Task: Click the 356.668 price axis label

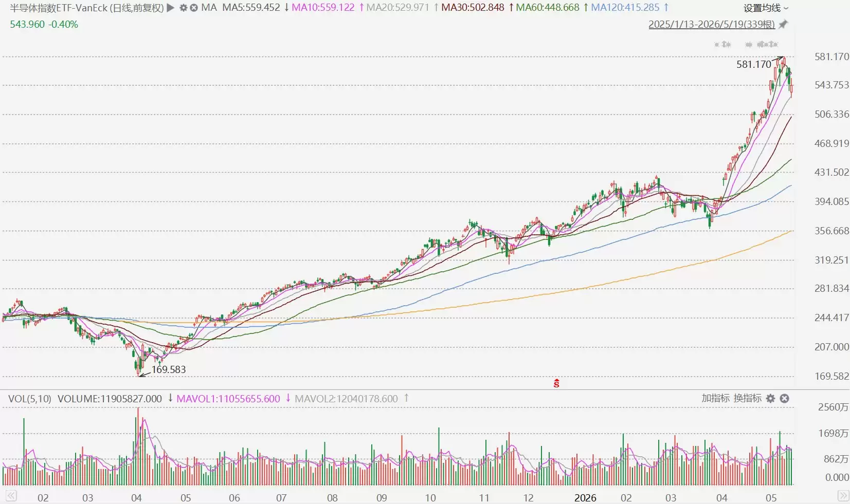Action: coord(831,231)
